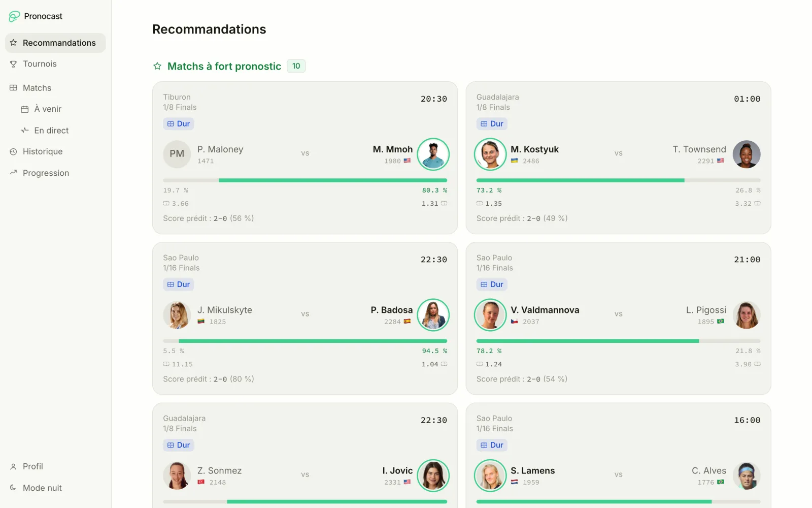Click M. Kostyuk's player photo

pyautogui.click(x=490, y=154)
